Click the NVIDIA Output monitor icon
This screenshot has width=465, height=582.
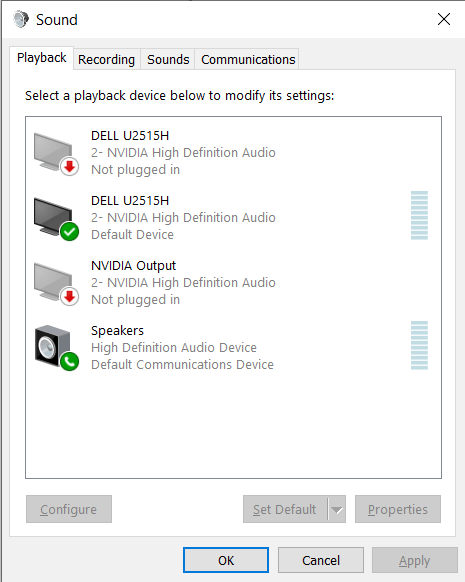click(x=55, y=283)
